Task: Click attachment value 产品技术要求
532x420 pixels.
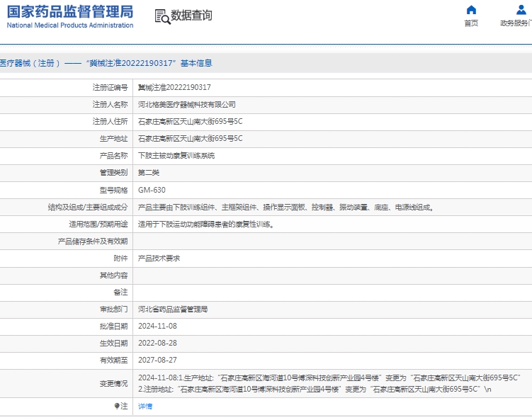Action: [x=159, y=259]
